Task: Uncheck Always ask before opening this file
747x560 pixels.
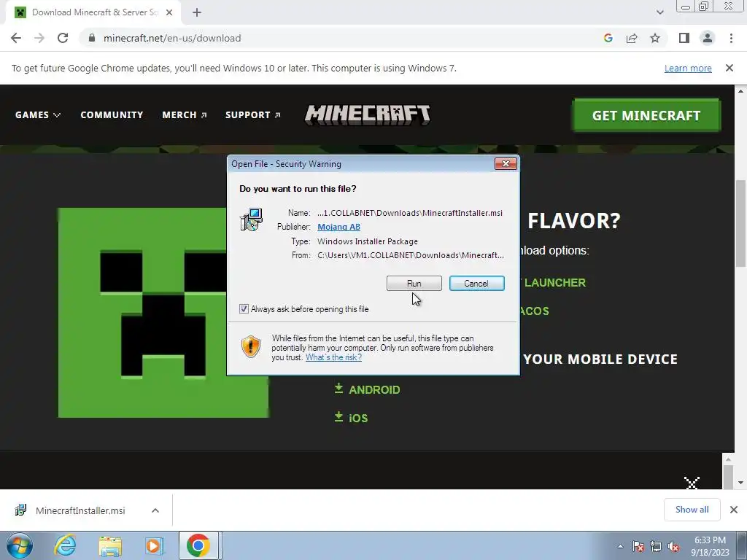Action: pyautogui.click(x=244, y=309)
